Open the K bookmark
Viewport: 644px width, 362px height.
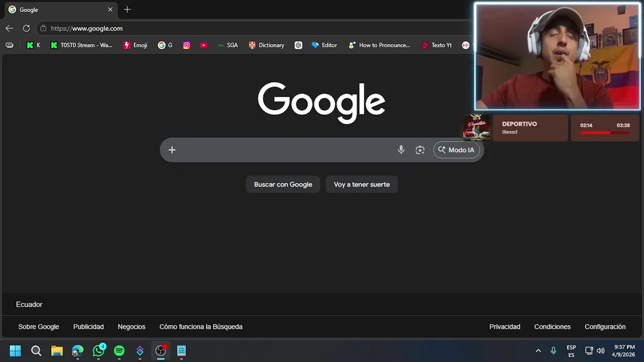[x=33, y=45]
